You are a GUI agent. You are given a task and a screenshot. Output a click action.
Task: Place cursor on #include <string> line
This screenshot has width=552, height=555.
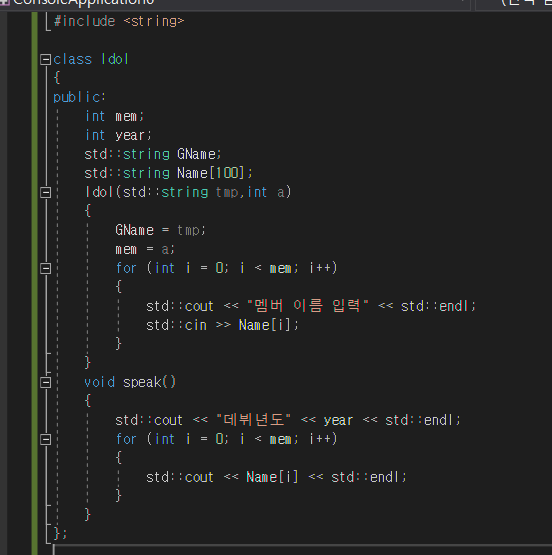119,21
